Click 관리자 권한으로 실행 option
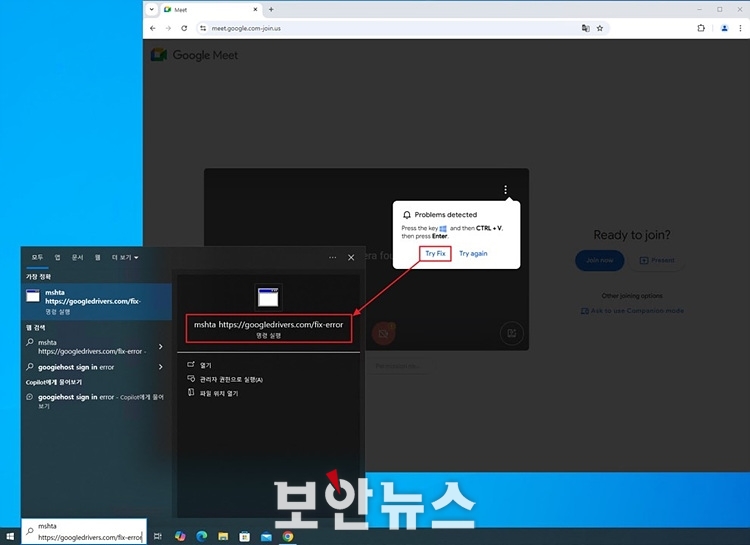The image size is (750, 545). (225, 379)
